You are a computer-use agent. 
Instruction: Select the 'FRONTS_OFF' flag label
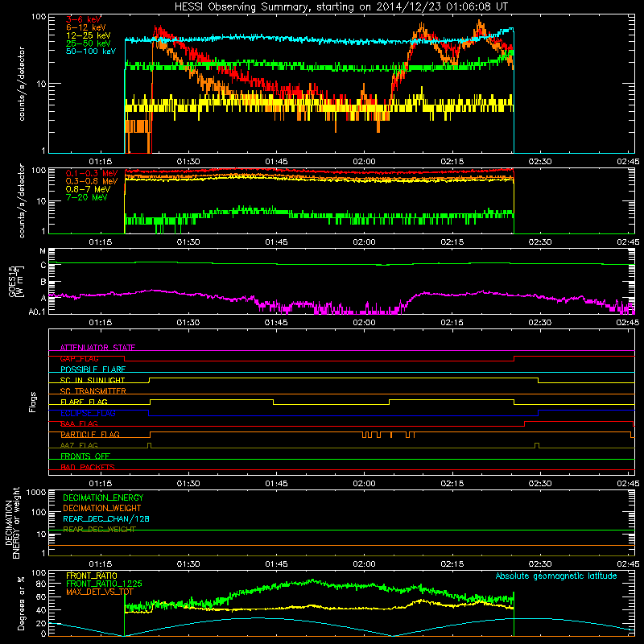click(x=85, y=456)
